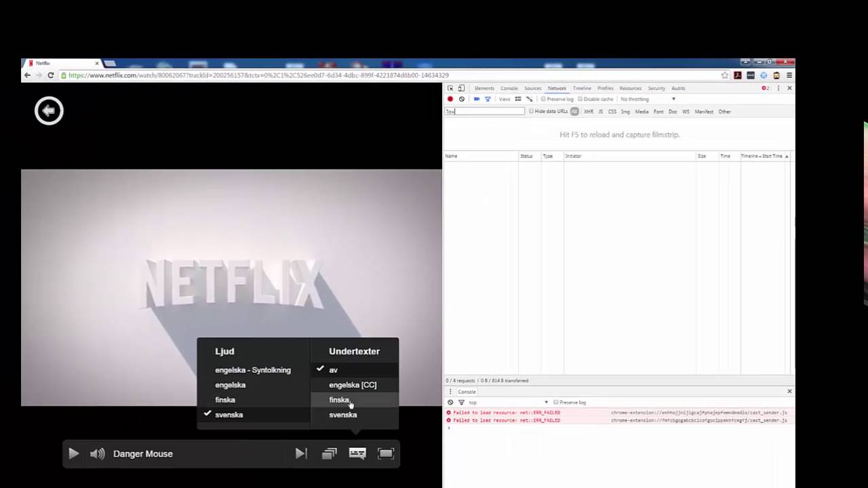Toggle the device mode icon
Viewport: 868px width, 488px height.
tap(461, 88)
